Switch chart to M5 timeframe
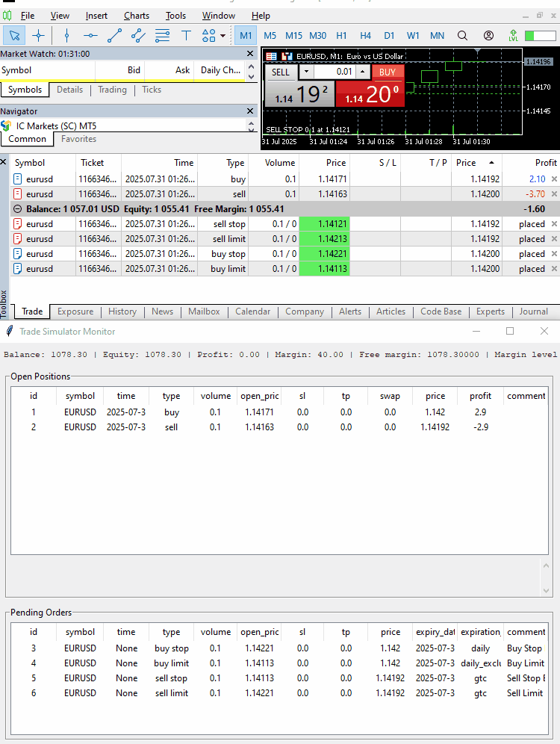The height and width of the screenshot is (744, 560). point(270,36)
